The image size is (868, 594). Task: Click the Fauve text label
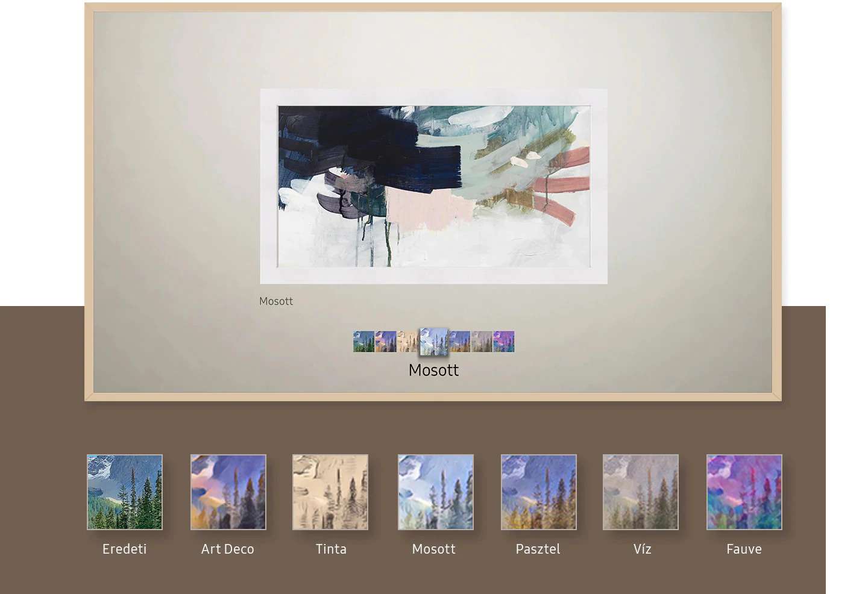point(744,549)
